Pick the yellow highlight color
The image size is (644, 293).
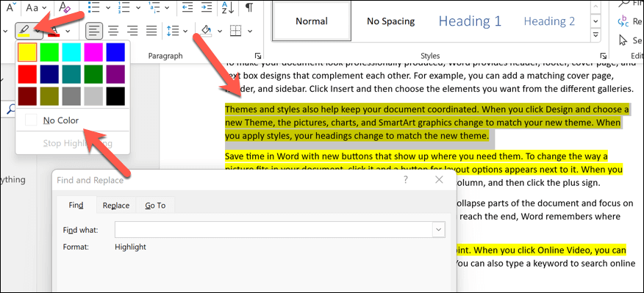click(27, 52)
